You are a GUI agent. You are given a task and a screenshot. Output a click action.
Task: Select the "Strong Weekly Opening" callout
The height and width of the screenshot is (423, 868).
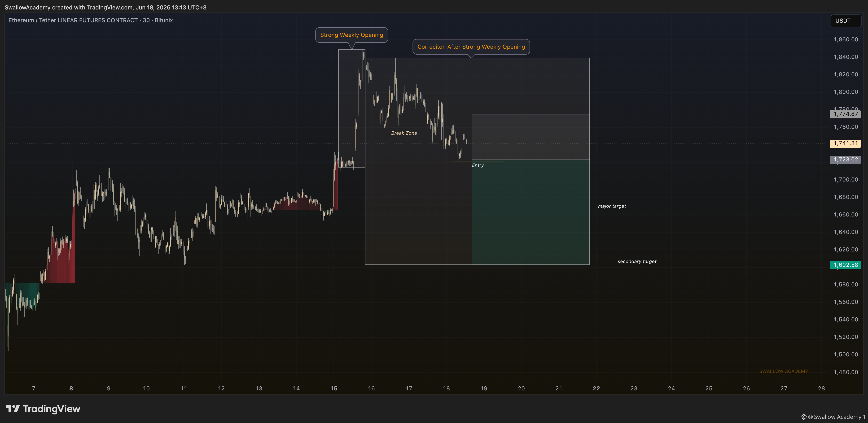[x=351, y=35]
